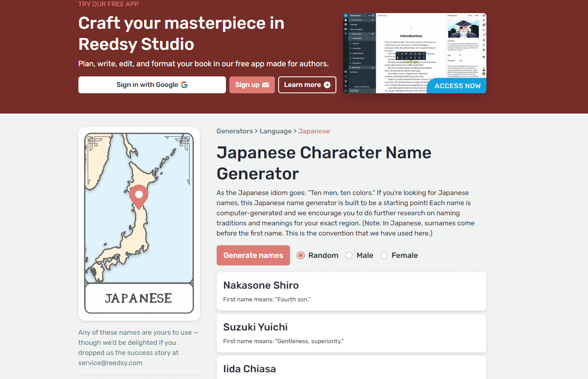The width and height of the screenshot is (588, 379).
Task: Click the TRY OUR FREE APP label
Action: 108,4
